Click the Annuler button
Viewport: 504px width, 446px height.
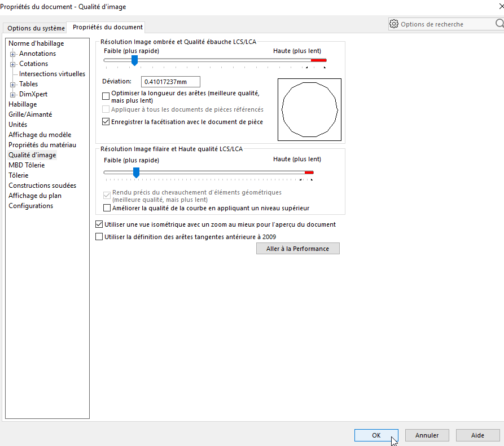point(427,435)
